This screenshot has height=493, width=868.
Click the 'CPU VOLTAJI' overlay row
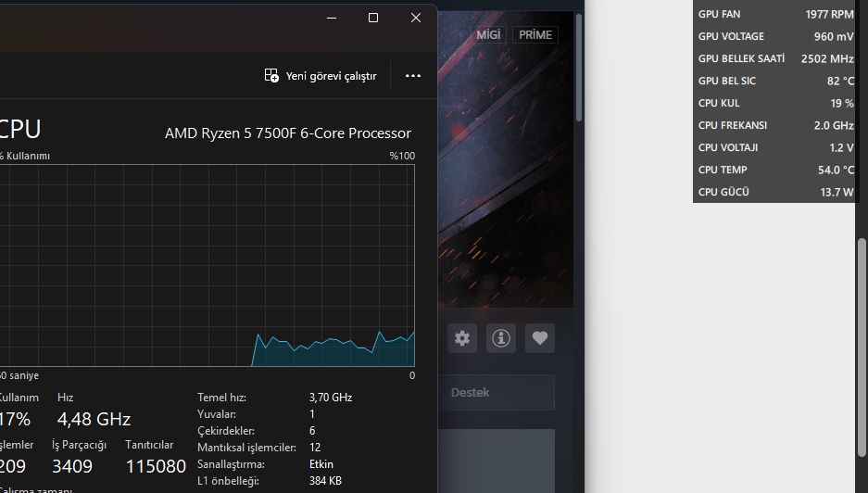(775, 147)
